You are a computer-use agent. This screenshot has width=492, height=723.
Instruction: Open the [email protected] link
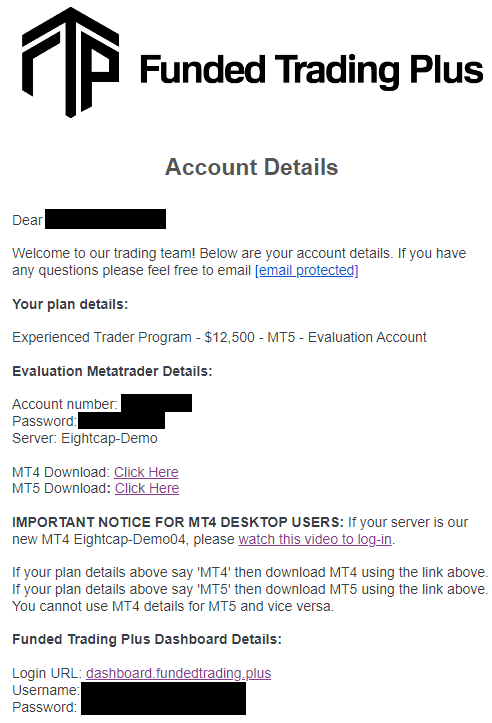tap(307, 270)
